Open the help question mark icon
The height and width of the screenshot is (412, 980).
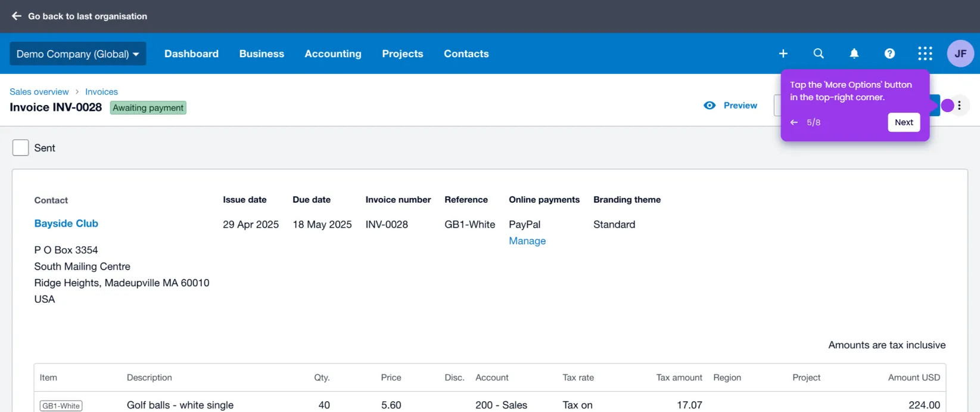pyautogui.click(x=889, y=54)
